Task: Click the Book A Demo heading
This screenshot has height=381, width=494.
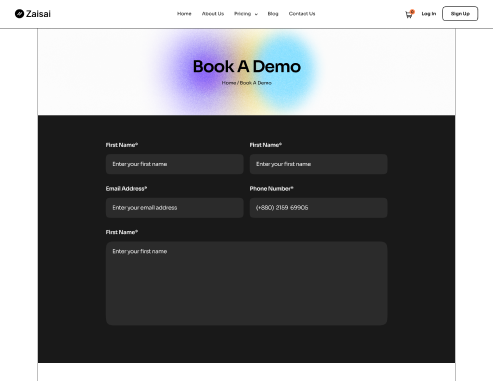Action: (247, 66)
